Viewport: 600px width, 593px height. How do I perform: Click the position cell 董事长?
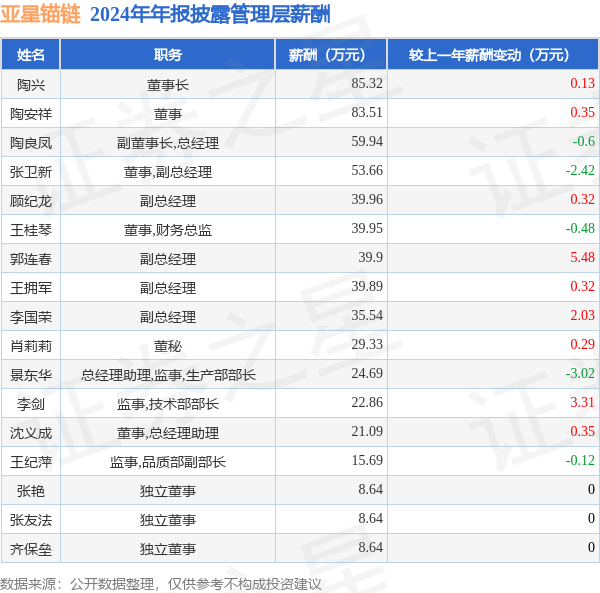tap(168, 85)
